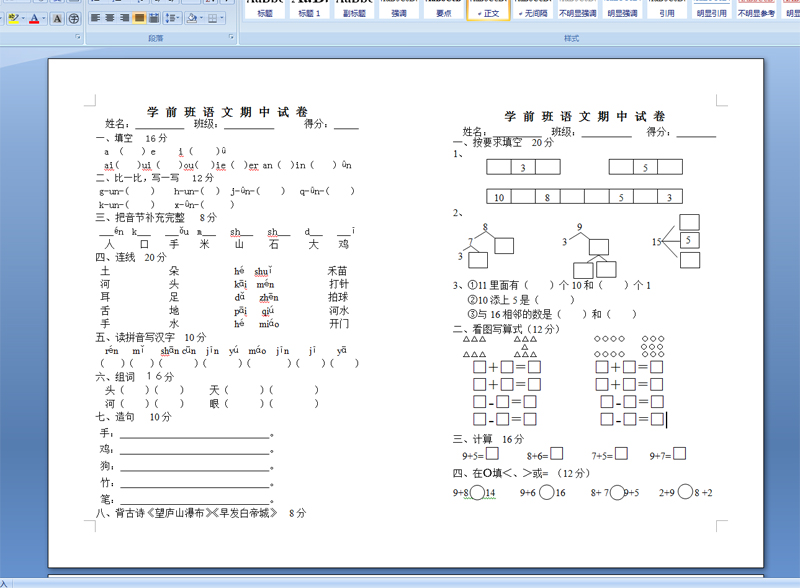This screenshot has height=588, width=800.
Task: Open Paragraph (段落) dialog launcher
Action: tap(231, 37)
